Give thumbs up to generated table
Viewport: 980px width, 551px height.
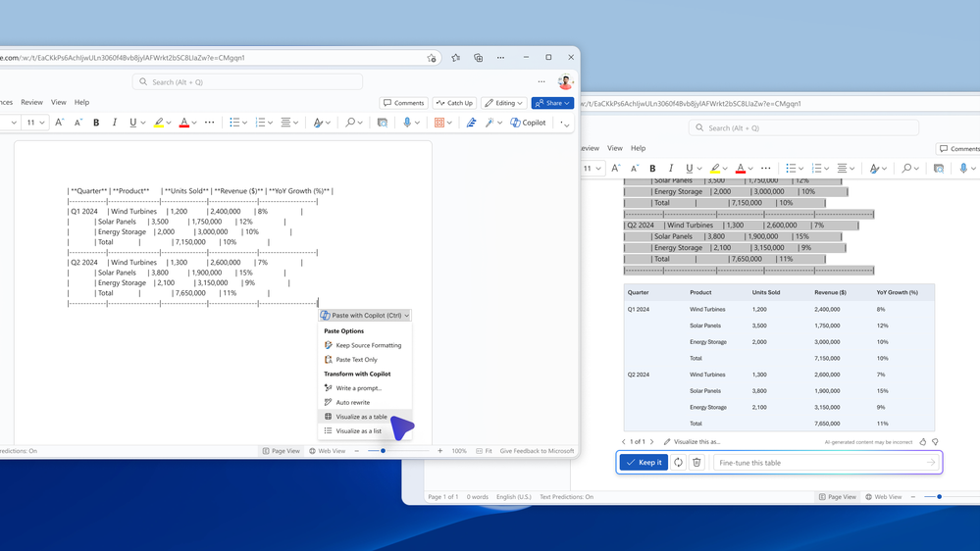tap(922, 441)
